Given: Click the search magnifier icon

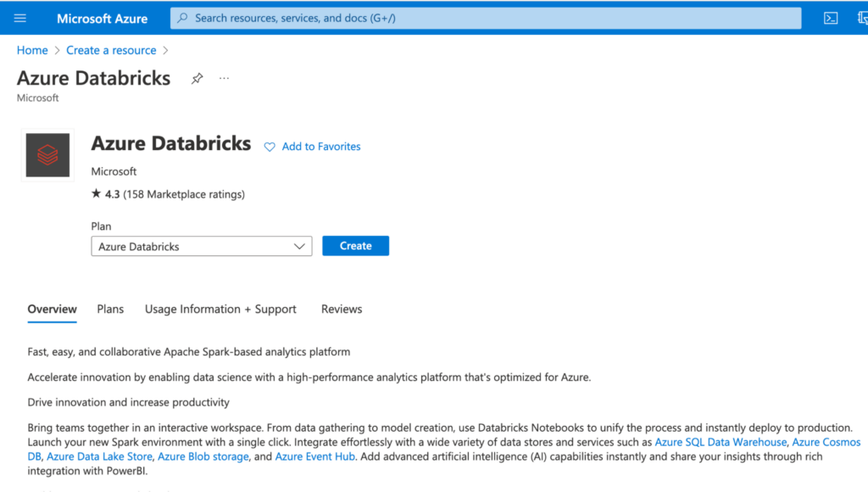Looking at the screenshot, I should point(182,18).
